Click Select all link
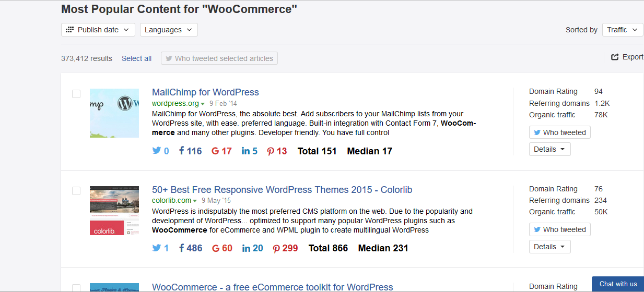The width and height of the screenshot is (644, 292). coord(137,58)
